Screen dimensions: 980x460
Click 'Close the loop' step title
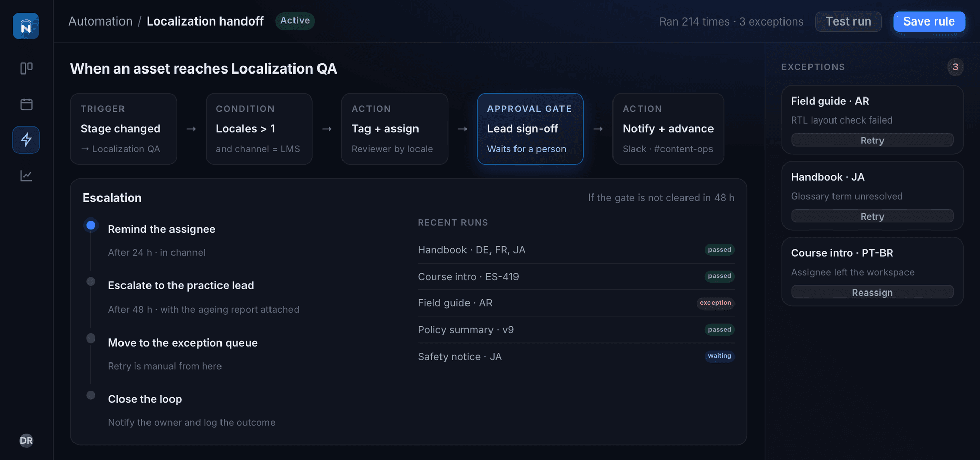pyautogui.click(x=145, y=399)
